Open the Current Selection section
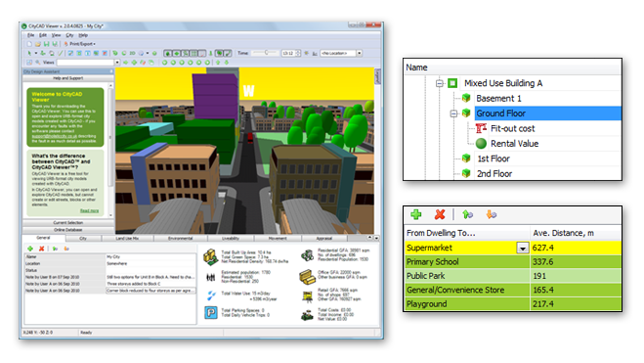The height and width of the screenshot is (363, 644). 68,223
